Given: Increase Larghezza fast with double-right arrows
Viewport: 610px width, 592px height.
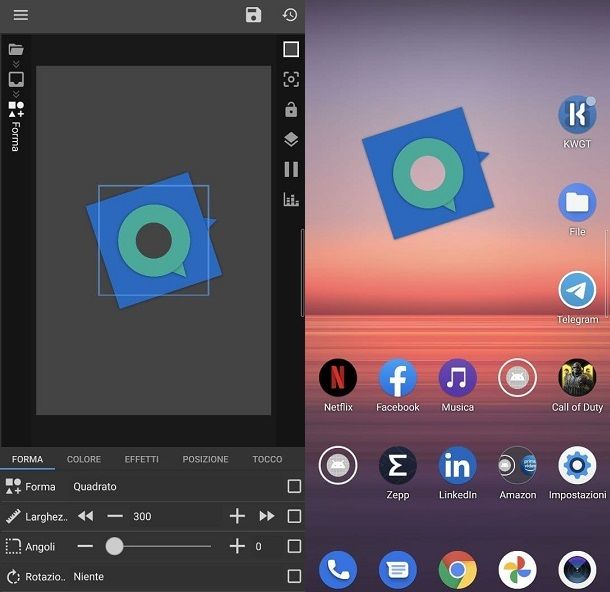Looking at the screenshot, I should click(x=266, y=516).
